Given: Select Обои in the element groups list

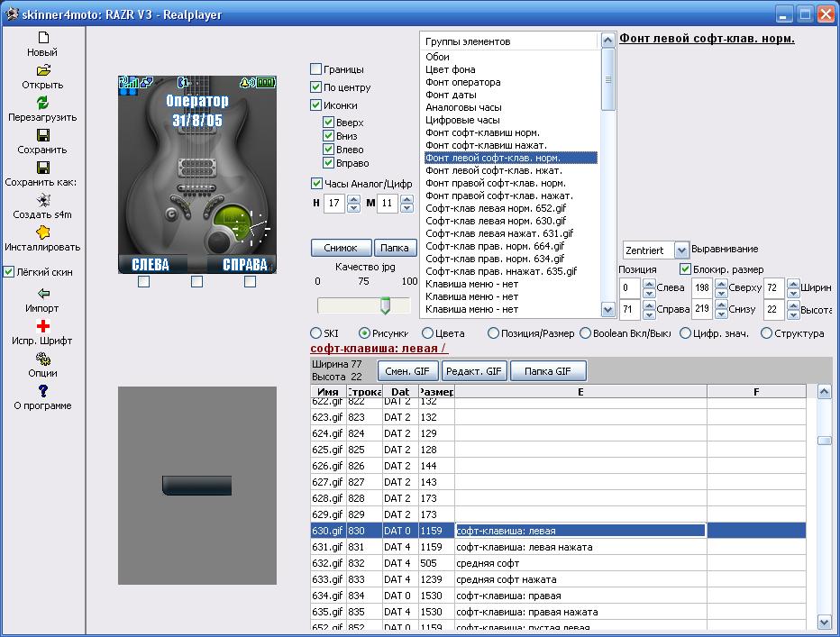Looking at the screenshot, I should 438,56.
